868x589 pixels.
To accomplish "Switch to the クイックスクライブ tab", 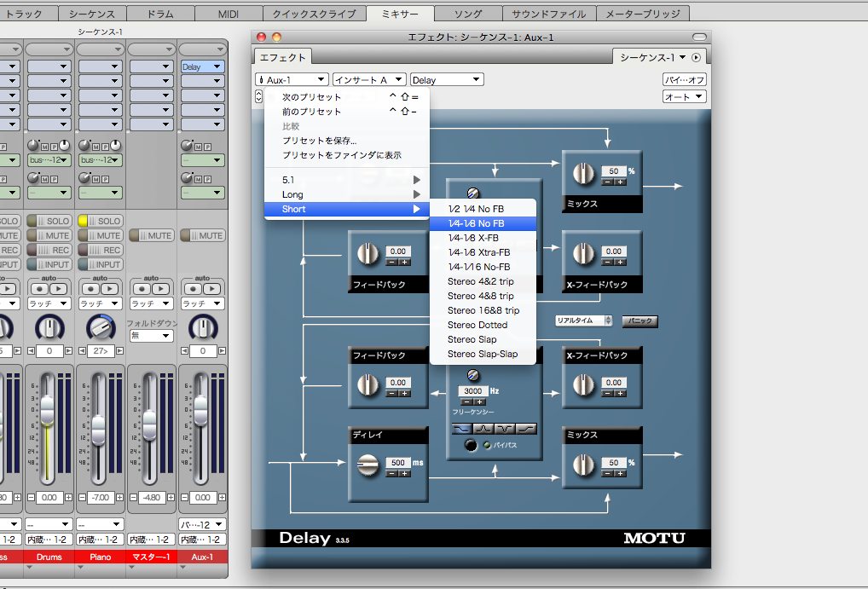I will (x=315, y=14).
